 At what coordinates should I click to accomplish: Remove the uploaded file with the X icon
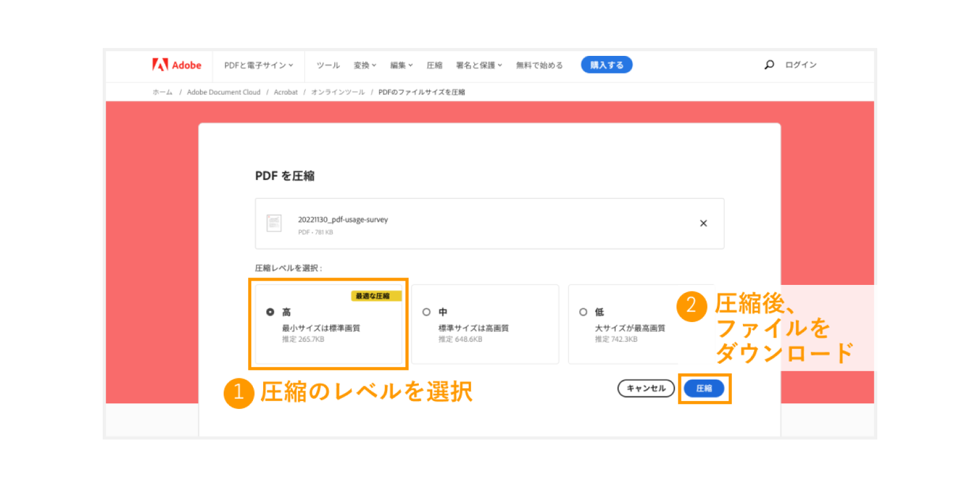click(x=703, y=224)
